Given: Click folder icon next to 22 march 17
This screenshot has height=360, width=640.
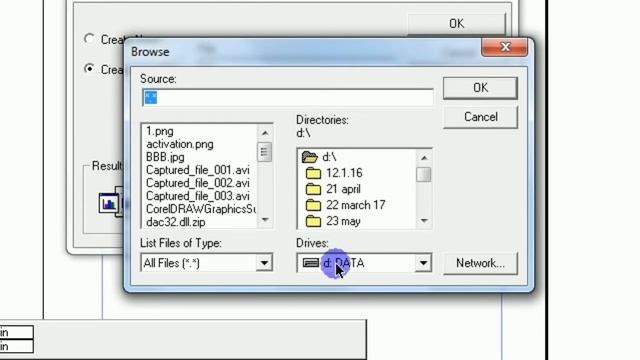Looking at the screenshot, I should pyautogui.click(x=313, y=205).
